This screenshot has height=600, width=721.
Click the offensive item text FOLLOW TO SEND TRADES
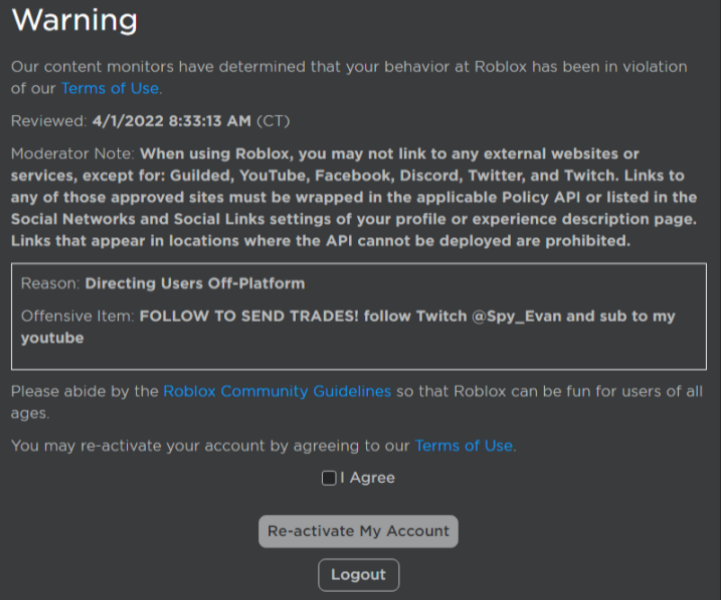(x=249, y=316)
